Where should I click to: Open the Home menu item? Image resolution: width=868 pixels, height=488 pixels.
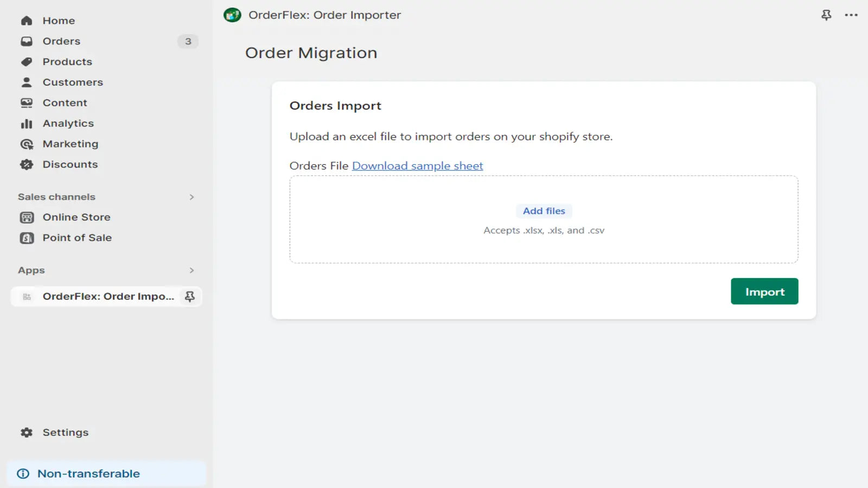click(59, 21)
